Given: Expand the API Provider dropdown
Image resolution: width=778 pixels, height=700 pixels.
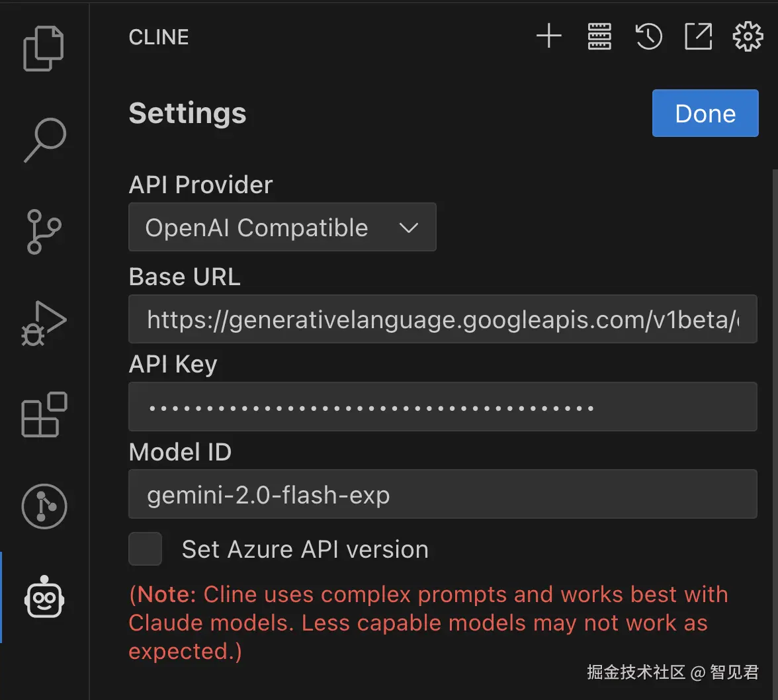Looking at the screenshot, I should coord(282,228).
